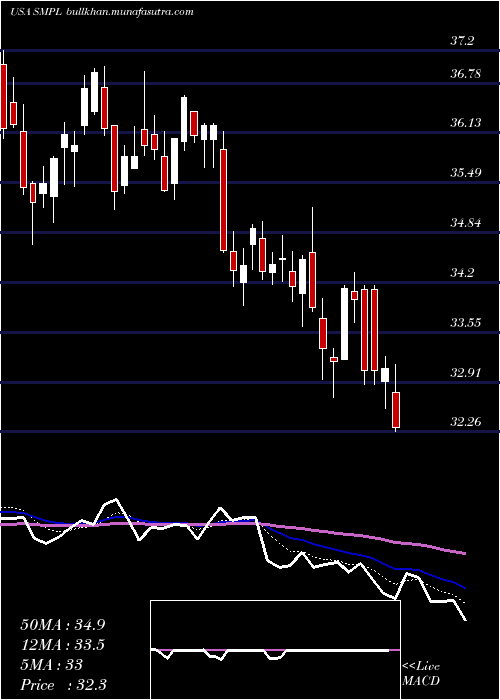
Task: Click the USA SMPL ticker title
Action: coord(36,12)
